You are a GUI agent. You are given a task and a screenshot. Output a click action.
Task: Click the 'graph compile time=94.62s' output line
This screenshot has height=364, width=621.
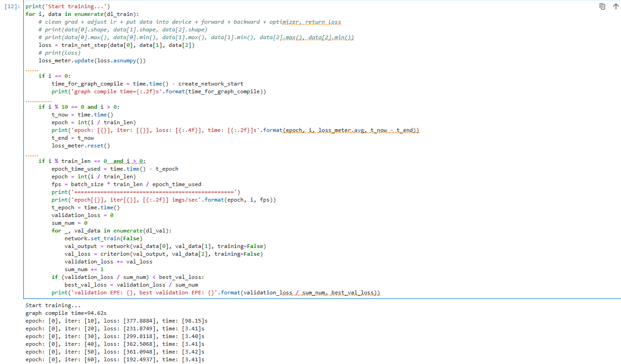click(x=66, y=313)
